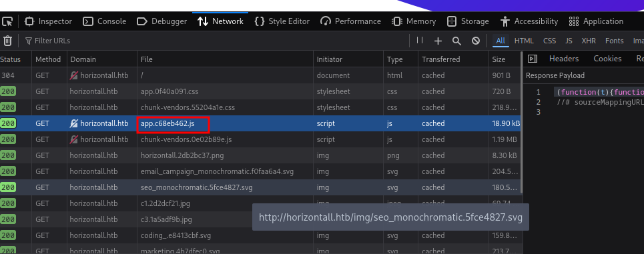This screenshot has height=254, width=644.
Task: Filter requests by CSS
Action: pos(549,41)
